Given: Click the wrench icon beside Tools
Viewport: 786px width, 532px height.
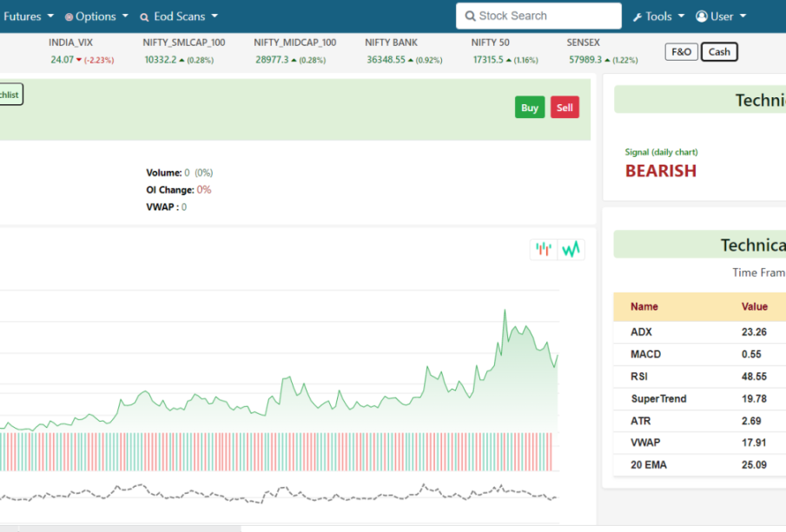Looking at the screenshot, I should coord(637,16).
